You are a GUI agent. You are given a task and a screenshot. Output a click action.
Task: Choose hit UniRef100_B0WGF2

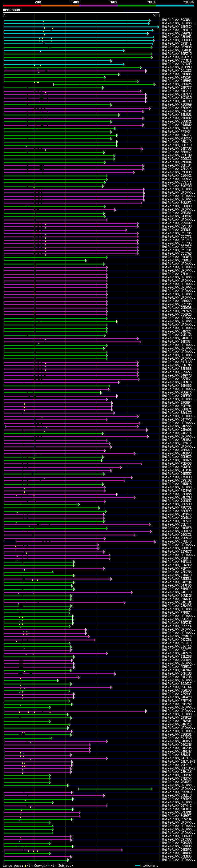(x=177, y=203)
